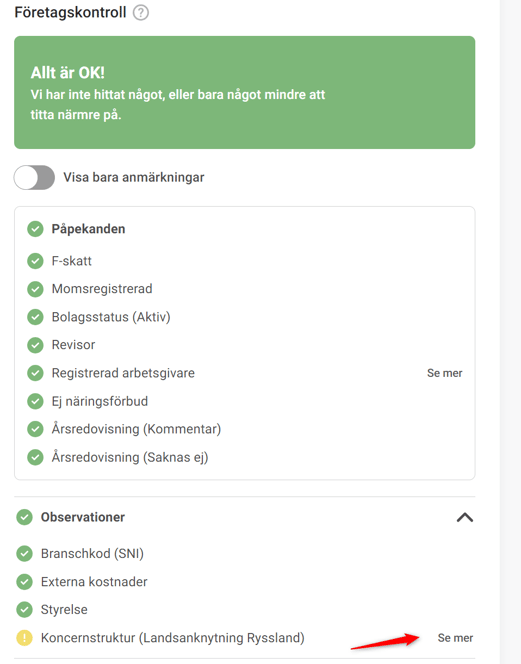The height and width of the screenshot is (664, 521).
Task: Click the Externa kostnader item
Action: pyautogui.click(x=94, y=581)
